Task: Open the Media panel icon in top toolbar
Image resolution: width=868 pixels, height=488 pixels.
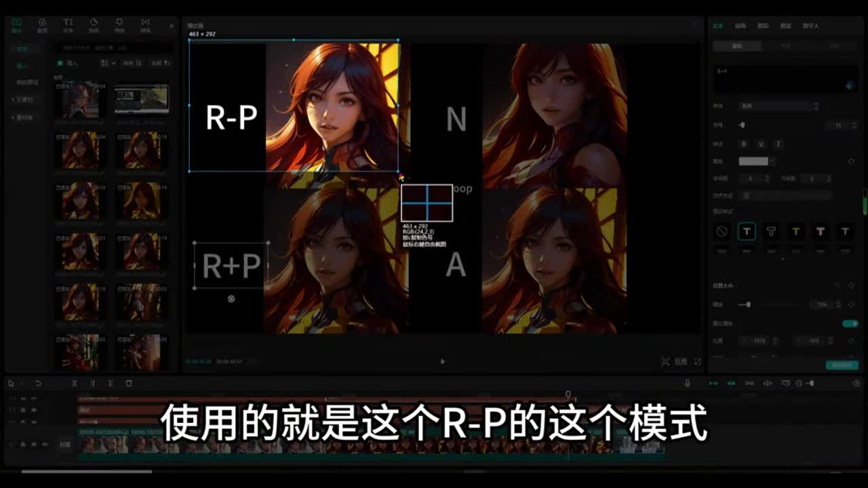Action: coord(16,25)
